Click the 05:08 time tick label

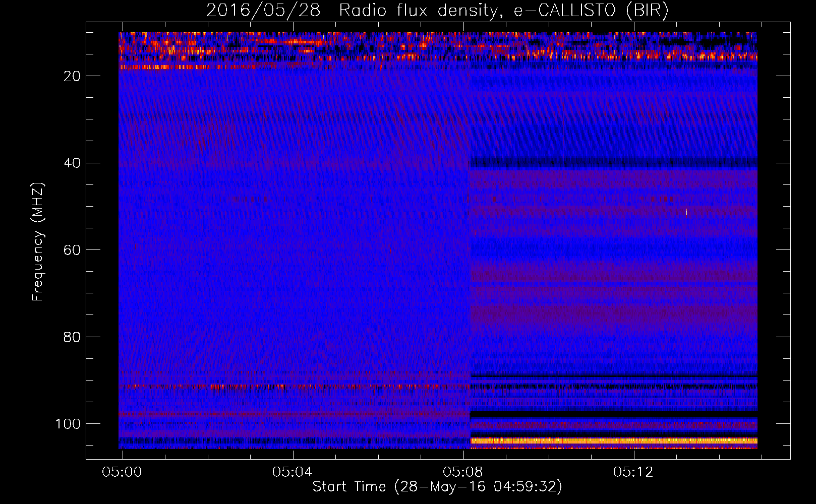point(463,472)
